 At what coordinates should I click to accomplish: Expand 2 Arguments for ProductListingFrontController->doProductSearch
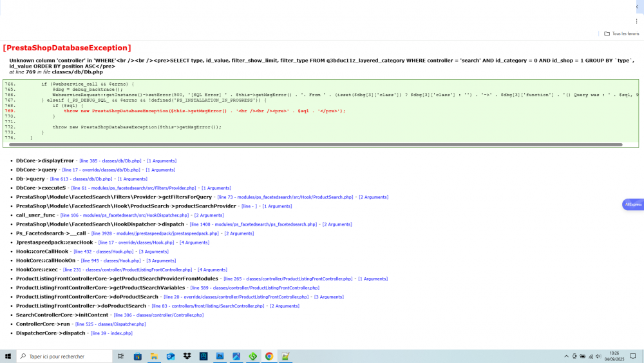pyautogui.click(x=285, y=306)
